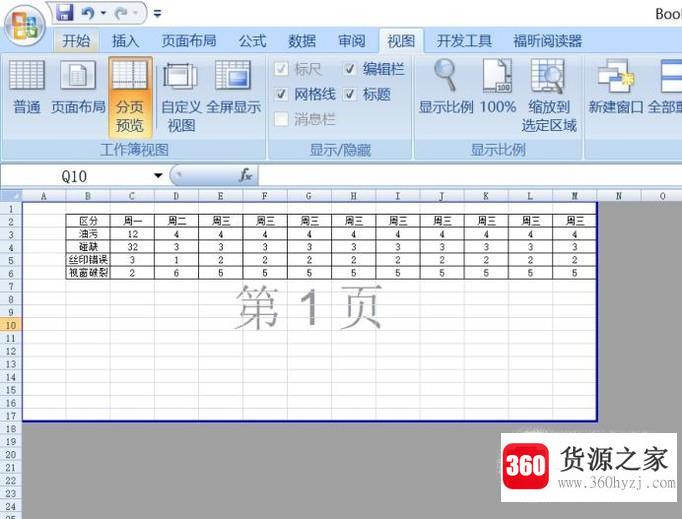682x519 pixels.
Task: Click the cell with value 32
Action: [132, 247]
